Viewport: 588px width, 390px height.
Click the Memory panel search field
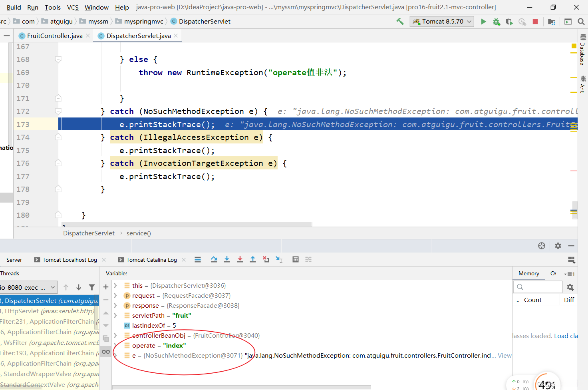pos(538,287)
